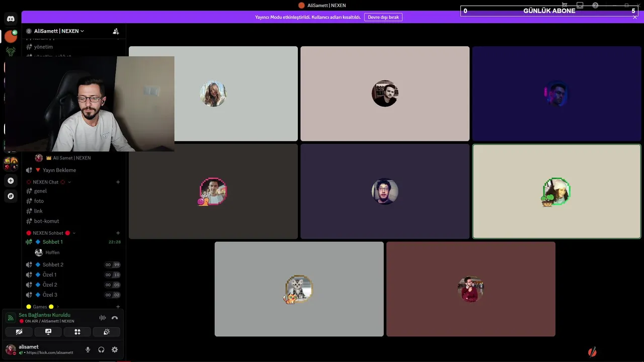Collapse the NEXEN Sohbet category
Screen dimensions: 644x362
point(51,233)
